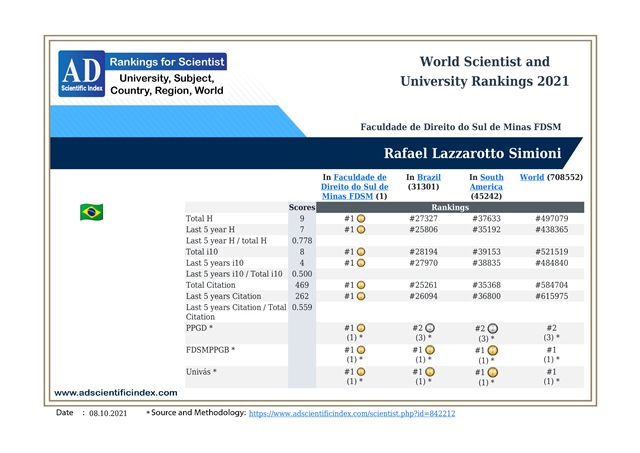
Task: Click the date 08.10.2021
Action: pyautogui.click(x=108, y=413)
